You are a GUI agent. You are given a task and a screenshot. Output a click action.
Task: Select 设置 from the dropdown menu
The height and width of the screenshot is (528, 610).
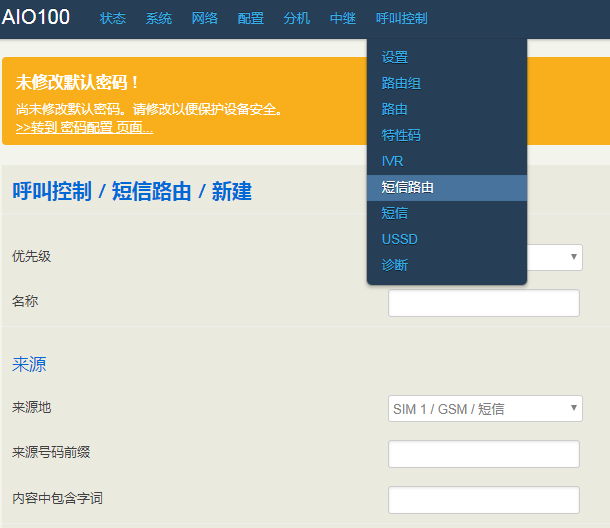click(447, 58)
